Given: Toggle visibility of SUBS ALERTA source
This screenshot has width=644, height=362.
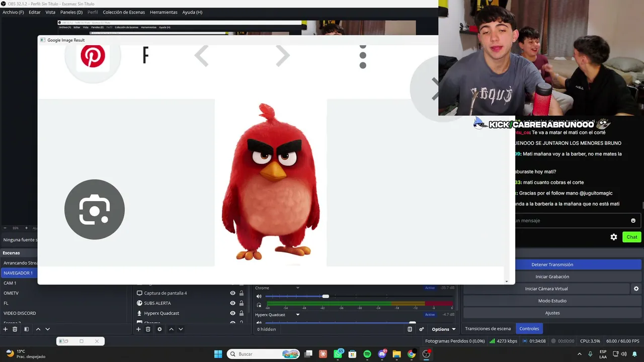Looking at the screenshot, I should (232, 303).
